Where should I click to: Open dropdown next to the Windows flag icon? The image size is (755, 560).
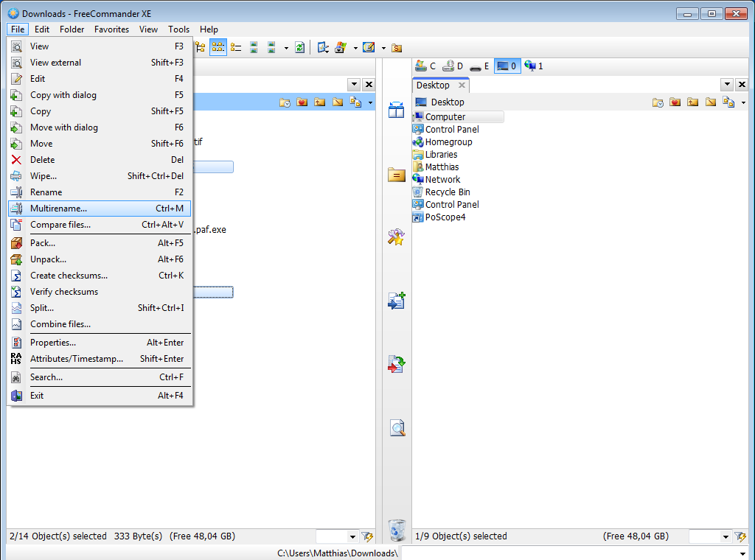(355, 48)
